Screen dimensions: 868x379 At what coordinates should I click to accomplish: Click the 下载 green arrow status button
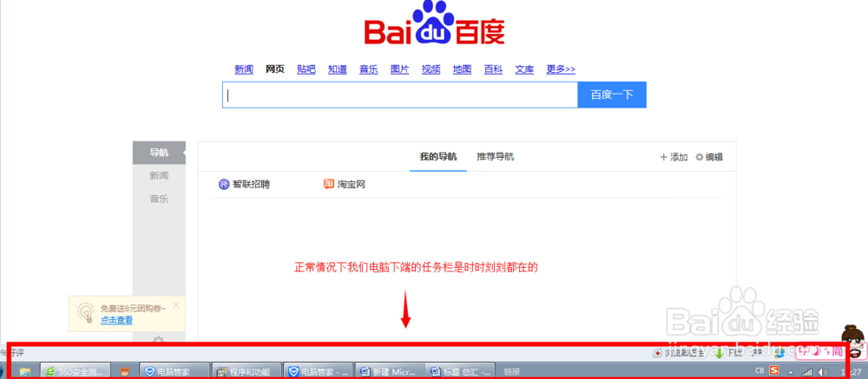click(x=728, y=353)
